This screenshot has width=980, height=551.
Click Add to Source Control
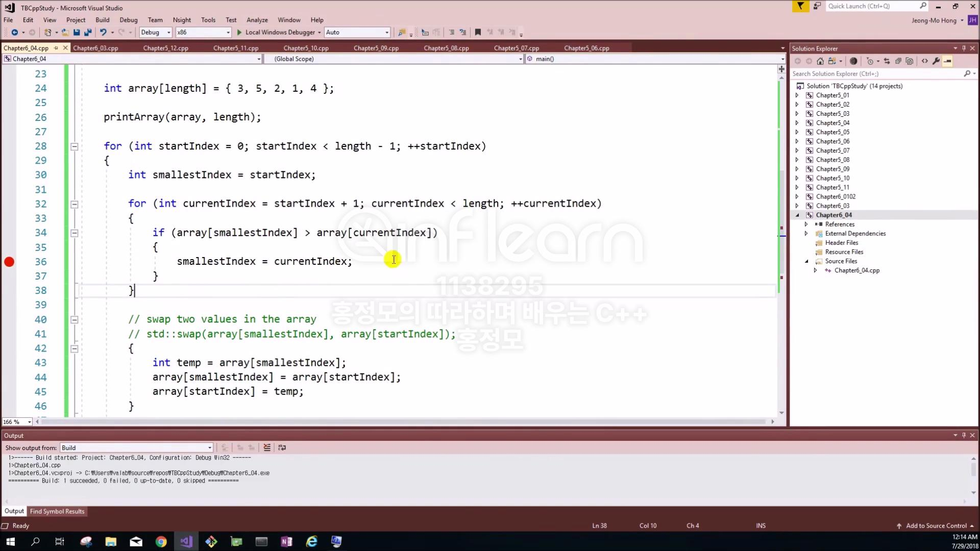point(936,525)
